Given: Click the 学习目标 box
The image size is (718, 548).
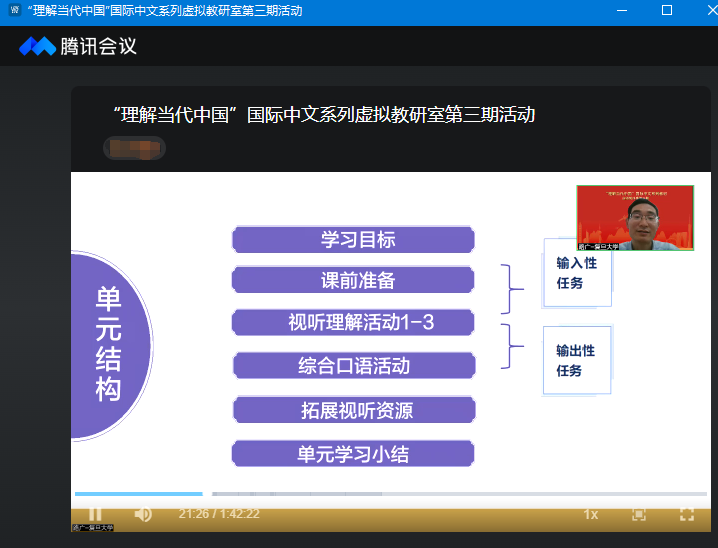Looking at the screenshot, I should (x=353, y=240).
